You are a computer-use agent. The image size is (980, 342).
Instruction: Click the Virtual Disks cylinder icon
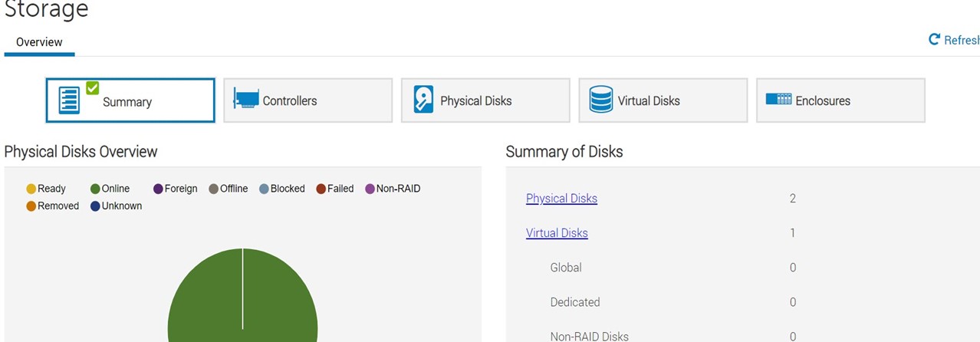pyautogui.click(x=600, y=100)
